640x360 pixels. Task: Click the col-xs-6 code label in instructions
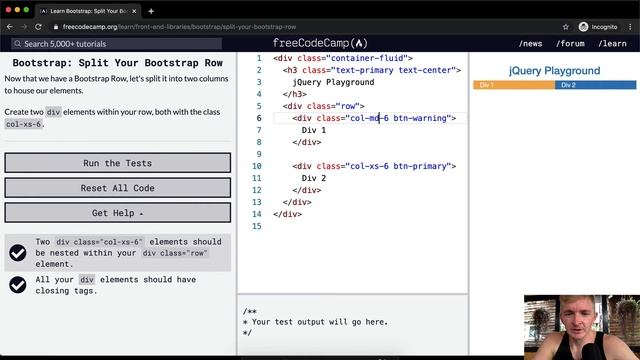point(24,124)
